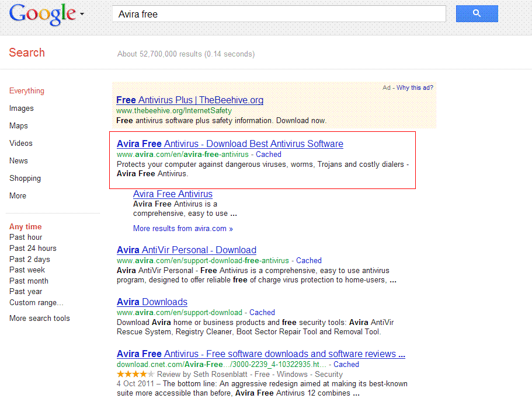532x402 pixels.
Task: Open Cached link for support-download-free-antivirus
Action: 309,260
